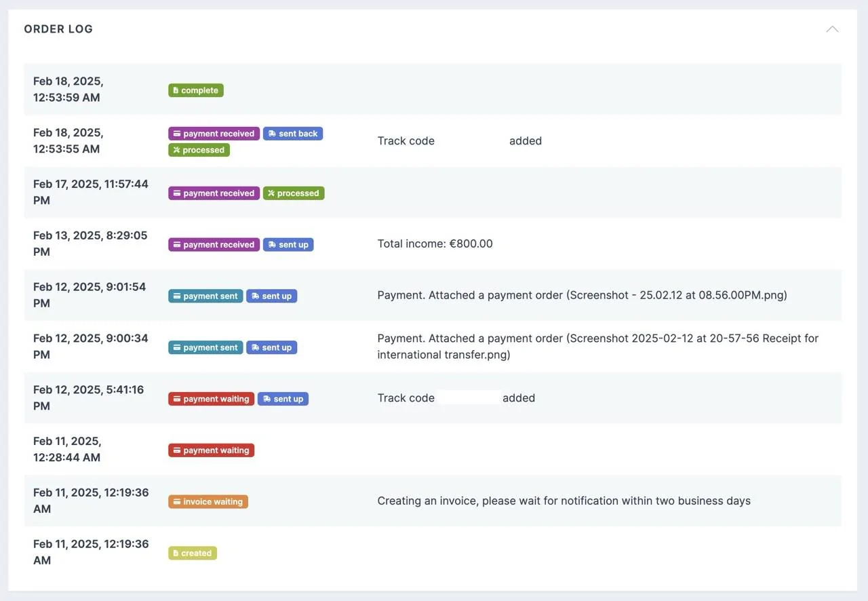Select the timestamp Feb 17, 2025, 11:57:44 PM

click(91, 192)
